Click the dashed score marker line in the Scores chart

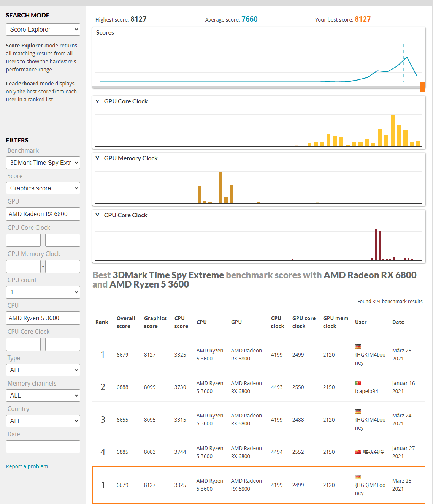click(x=403, y=63)
